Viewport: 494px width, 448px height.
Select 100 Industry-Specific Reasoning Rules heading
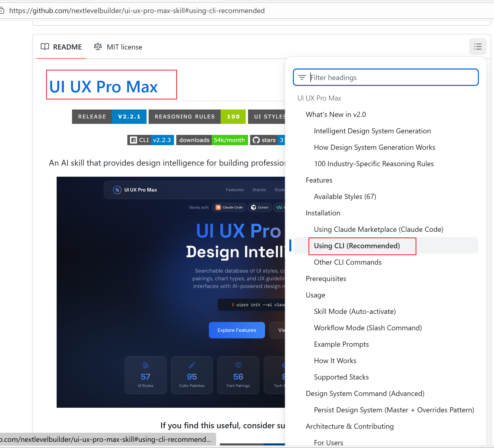[374, 164]
